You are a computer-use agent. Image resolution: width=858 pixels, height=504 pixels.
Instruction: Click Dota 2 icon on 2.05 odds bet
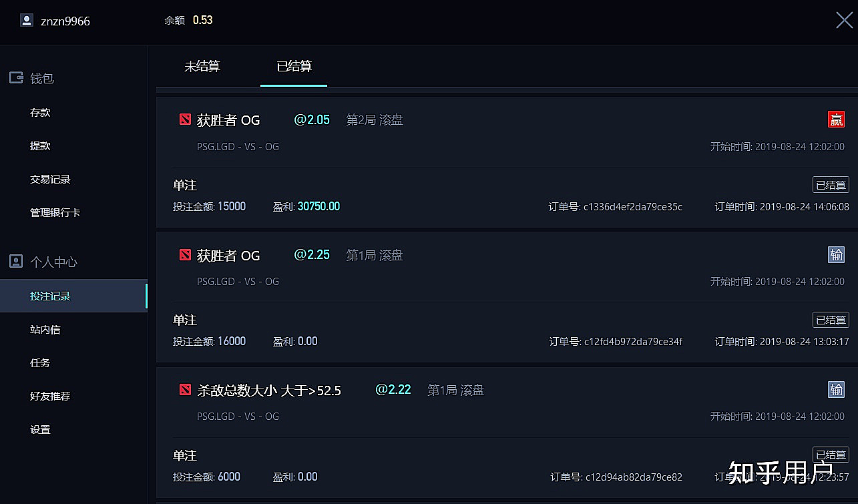tap(185, 120)
